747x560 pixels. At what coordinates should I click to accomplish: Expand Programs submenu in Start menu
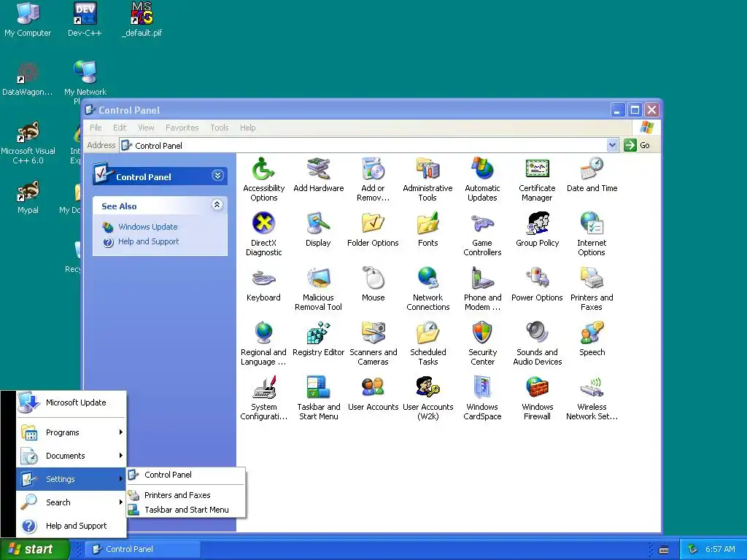(71, 432)
